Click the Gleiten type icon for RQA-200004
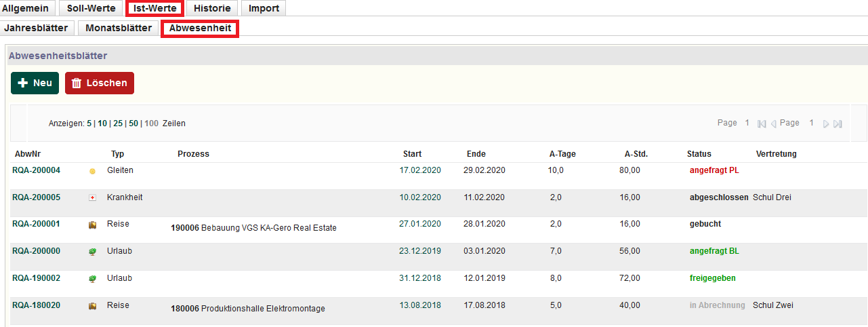Viewport: 868px width, 327px height. (x=92, y=171)
